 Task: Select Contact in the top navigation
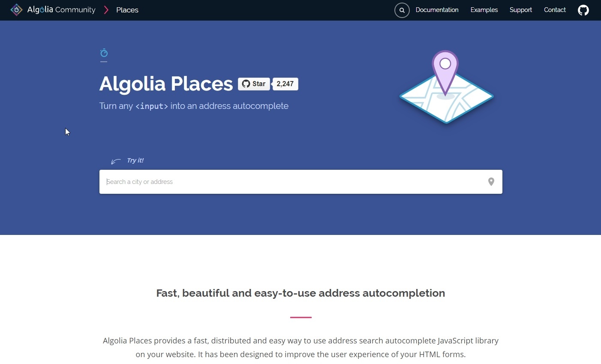click(x=555, y=10)
